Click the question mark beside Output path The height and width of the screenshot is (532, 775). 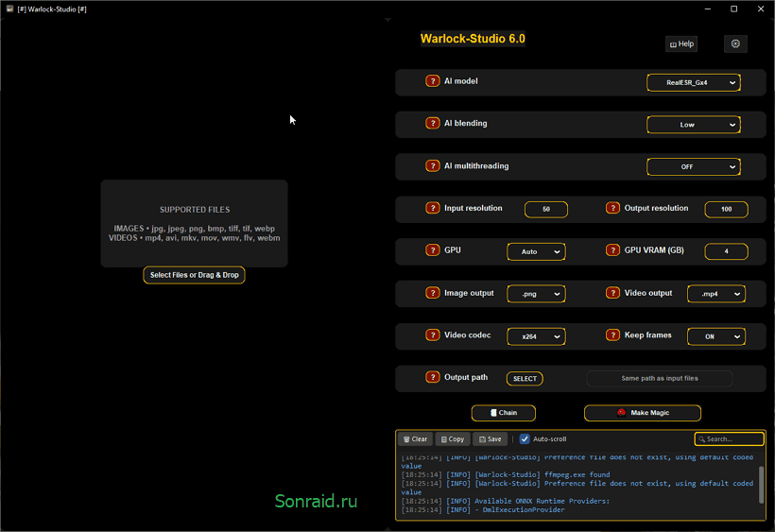click(433, 377)
